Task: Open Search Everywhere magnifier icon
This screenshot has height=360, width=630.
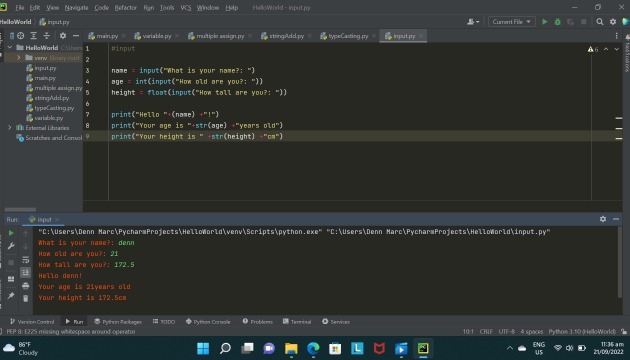Action: pos(599,22)
